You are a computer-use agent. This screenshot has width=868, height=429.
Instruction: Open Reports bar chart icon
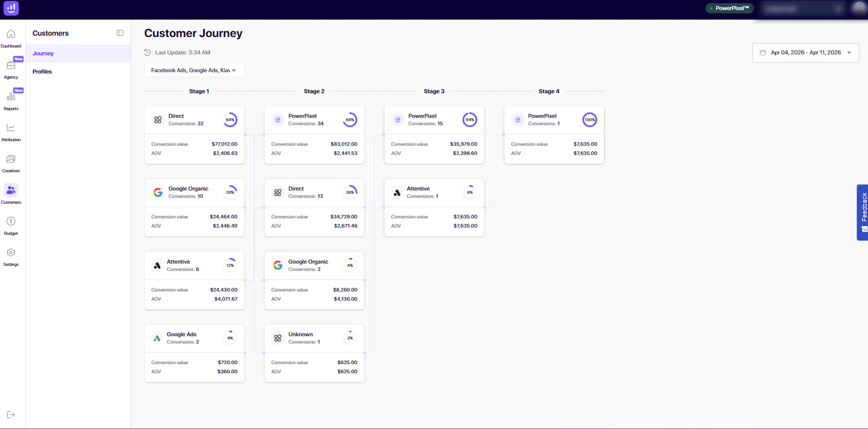coord(11,97)
